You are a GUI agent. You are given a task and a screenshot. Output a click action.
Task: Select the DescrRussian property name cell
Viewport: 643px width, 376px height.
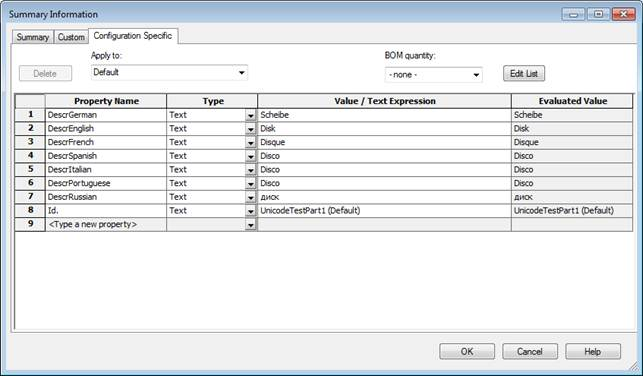tap(106, 197)
